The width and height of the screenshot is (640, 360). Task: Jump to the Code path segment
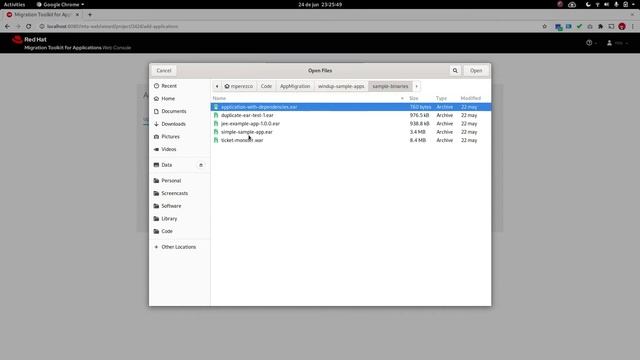pyautogui.click(x=266, y=86)
